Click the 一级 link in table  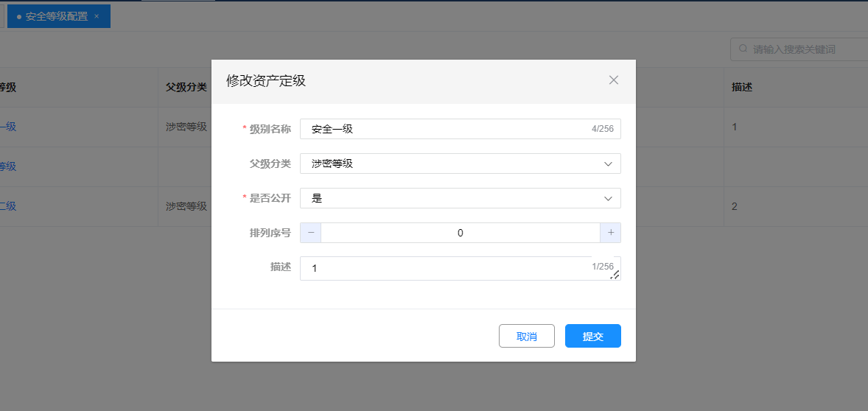[8, 127]
